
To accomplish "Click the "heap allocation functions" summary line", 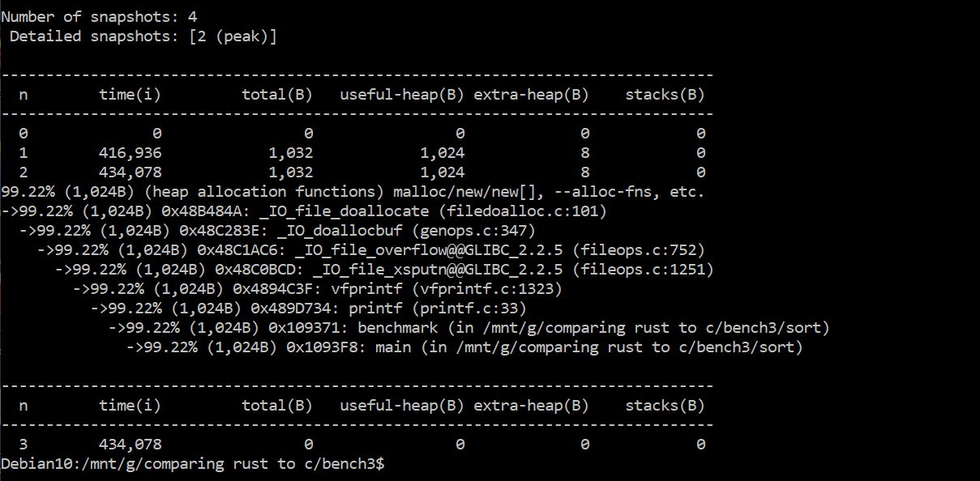I will point(353,192).
